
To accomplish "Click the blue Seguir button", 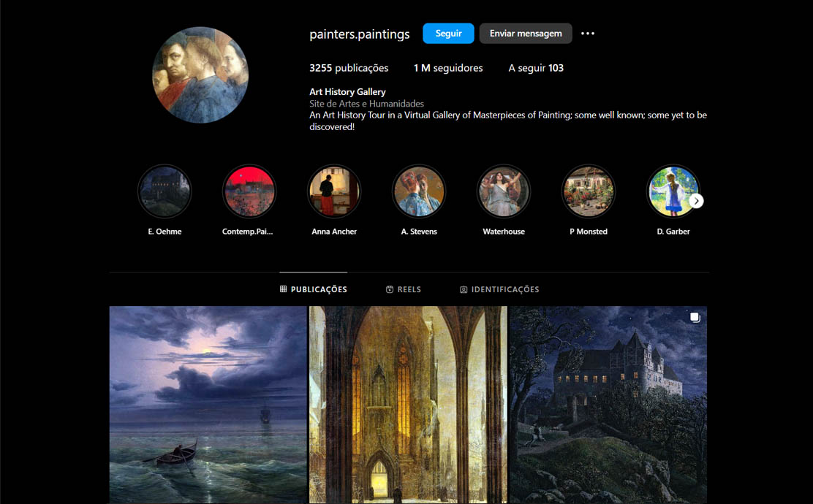I will coord(448,33).
